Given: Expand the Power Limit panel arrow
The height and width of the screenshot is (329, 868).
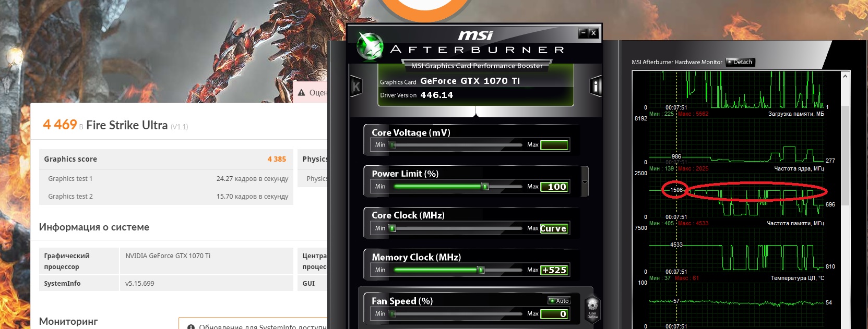Looking at the screenshot, I should [x=585, y=182].
